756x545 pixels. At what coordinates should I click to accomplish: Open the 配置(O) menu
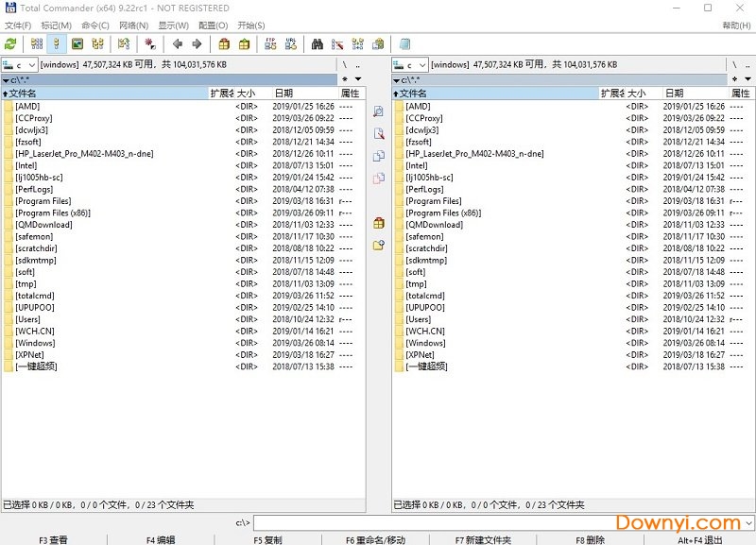click(x=213, y=26)
